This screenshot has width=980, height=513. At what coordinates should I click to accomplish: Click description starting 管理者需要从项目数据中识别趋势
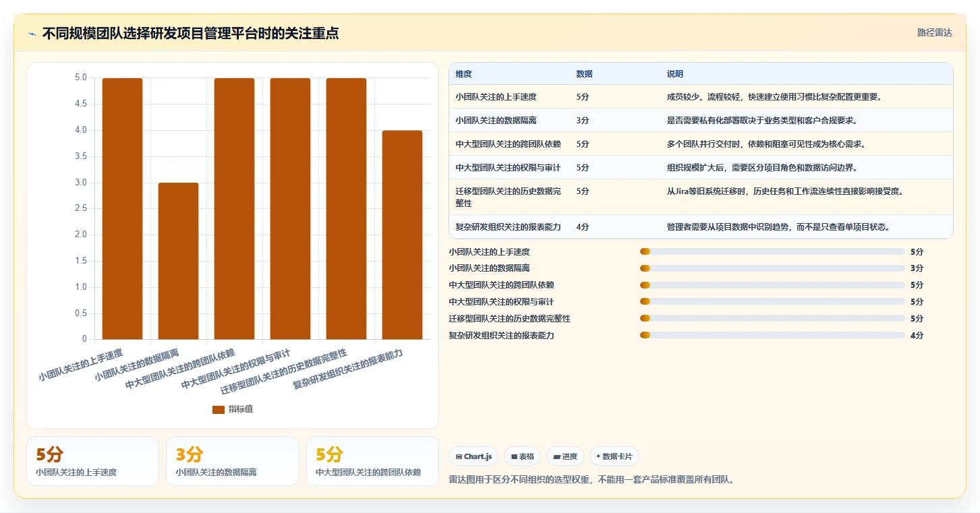[778, 227]
